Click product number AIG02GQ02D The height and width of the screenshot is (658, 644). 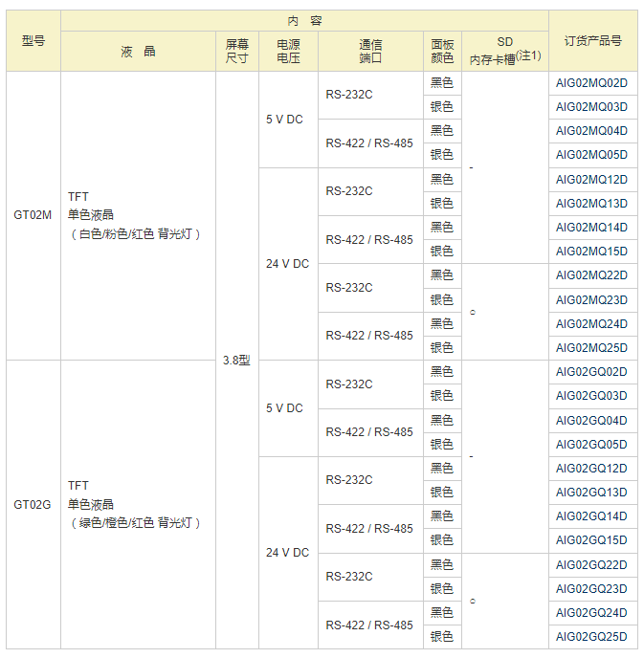point(591,372)
